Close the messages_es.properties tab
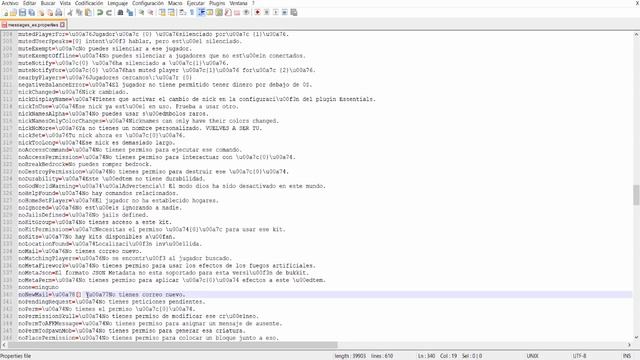Image resolution: width=640 pixels, height=360 pixels. (62, 25)
